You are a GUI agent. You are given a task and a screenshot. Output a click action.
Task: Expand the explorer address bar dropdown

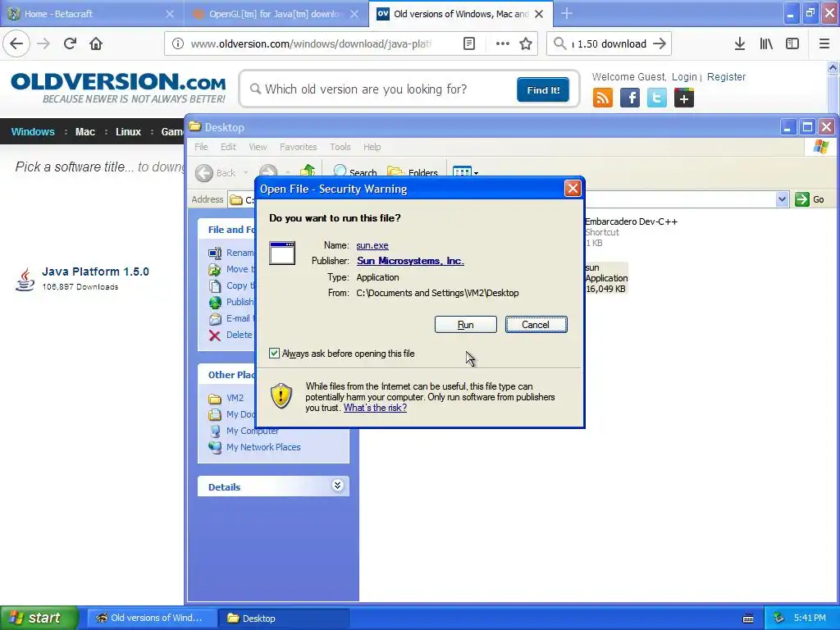click(x=782, y=199)
